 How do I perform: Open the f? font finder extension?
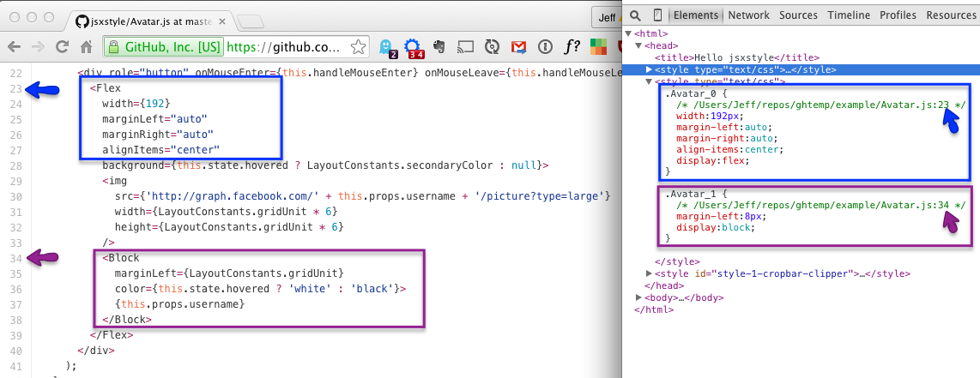coord(572,47)
